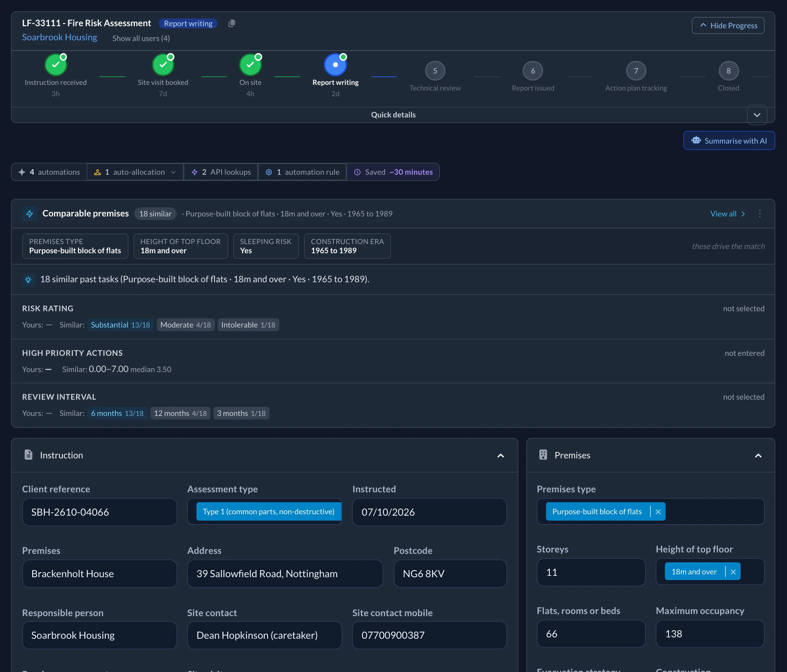Click the Saved ~30 minutes item
Screen dimensions: 787x672
point(393,172)
